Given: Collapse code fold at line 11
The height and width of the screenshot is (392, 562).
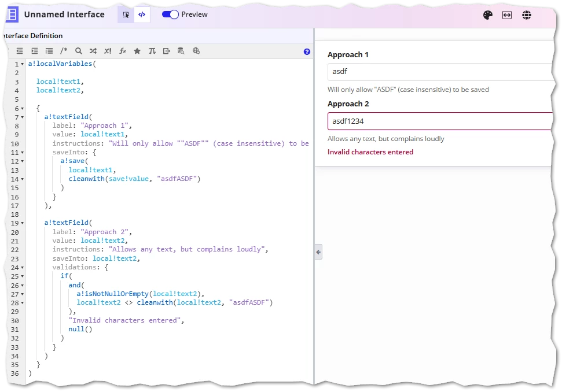Looking at the screenshot, I should point(22,153).
